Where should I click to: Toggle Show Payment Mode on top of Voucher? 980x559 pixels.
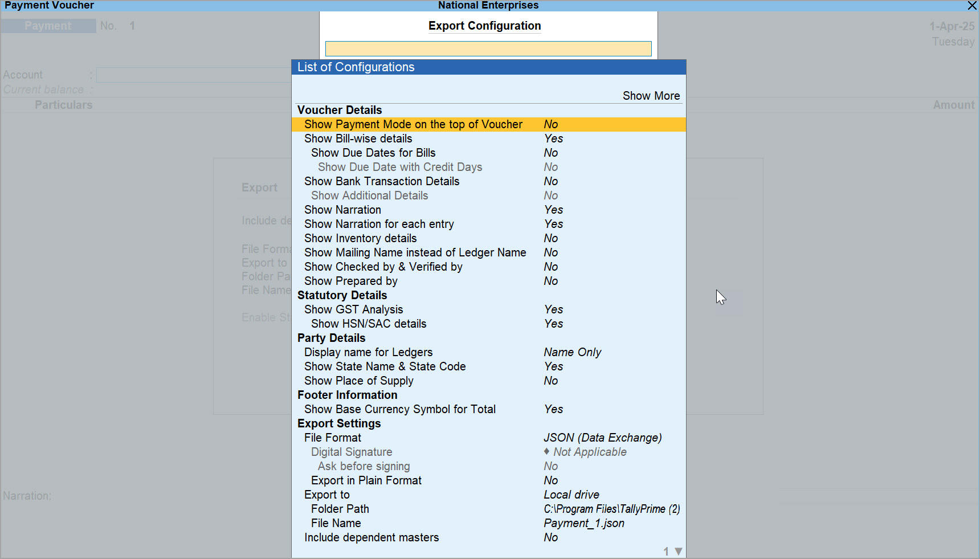(413, 124)
